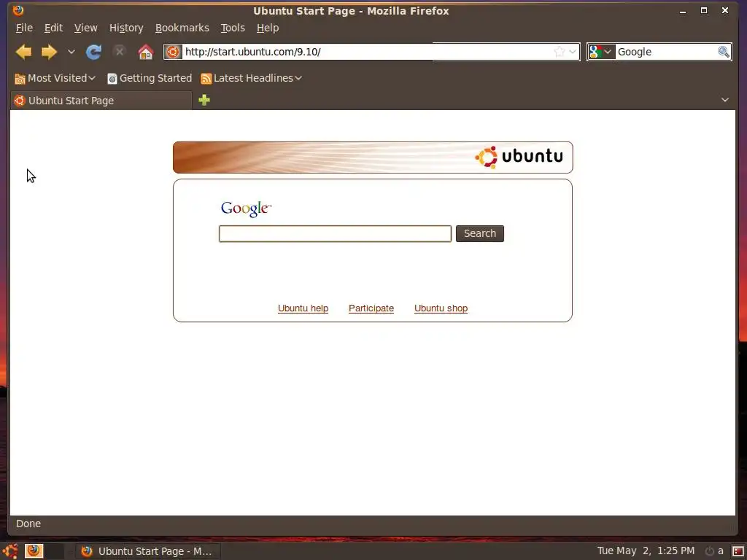747x560 pixels.
Task: Focus the Google toolbar search field
Action: click(665, 52)
